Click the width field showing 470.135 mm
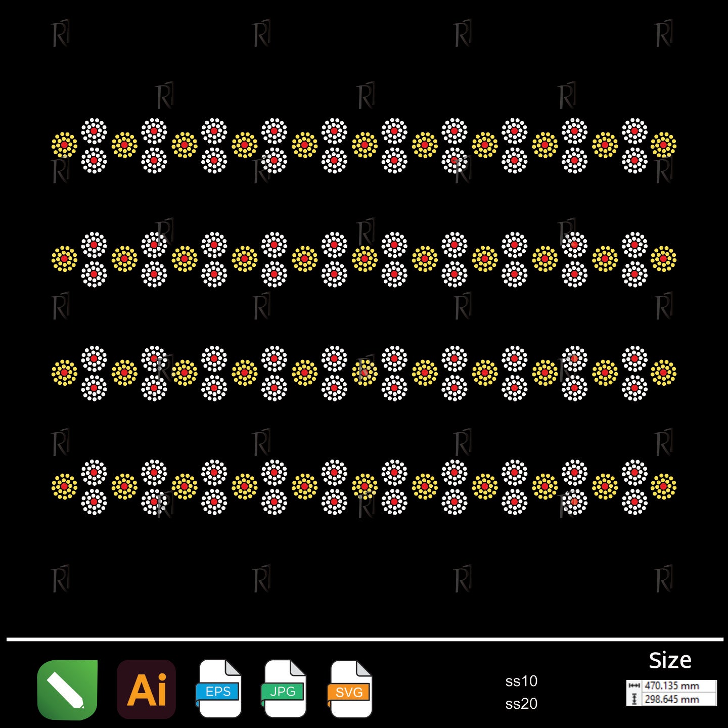This screenshot has width=728, height=728. coord(678,686)
